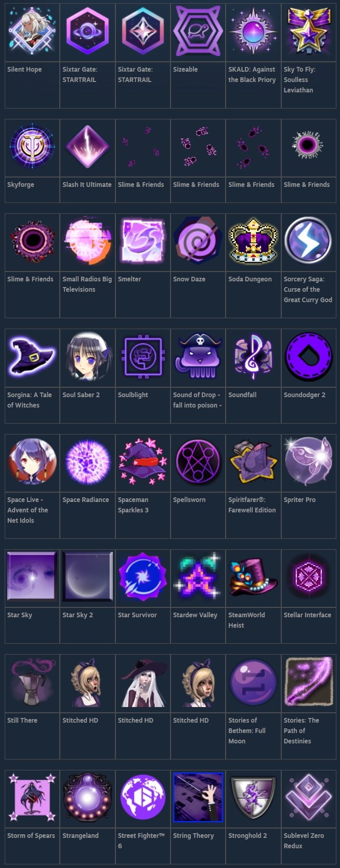The height and width of the screenshot is (868, 340).
Task: Select the SteamWorld Heist top hat icon
Action: point(253,577)
